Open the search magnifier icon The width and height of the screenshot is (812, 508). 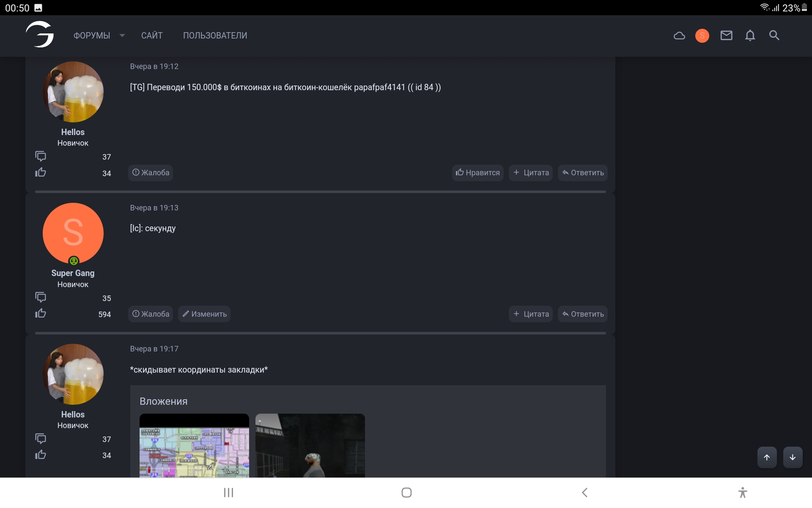[774, 36]
